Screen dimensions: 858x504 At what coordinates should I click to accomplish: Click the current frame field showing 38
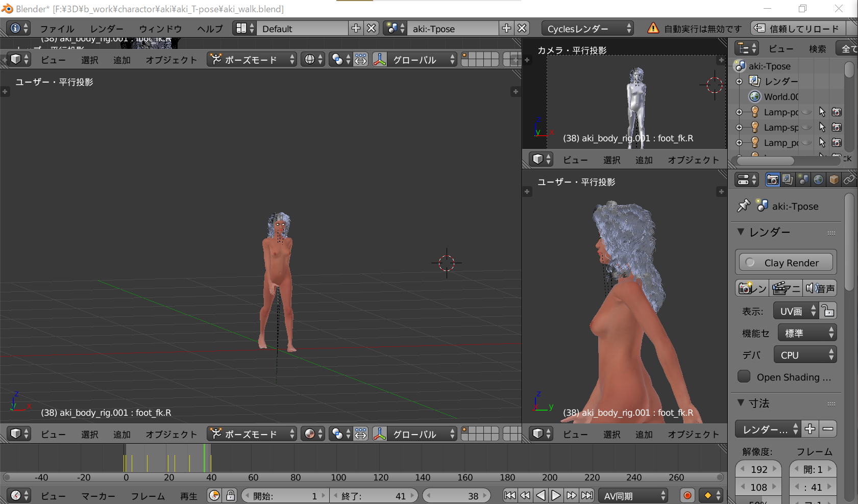pyautogui.click(x=457, y=496)
